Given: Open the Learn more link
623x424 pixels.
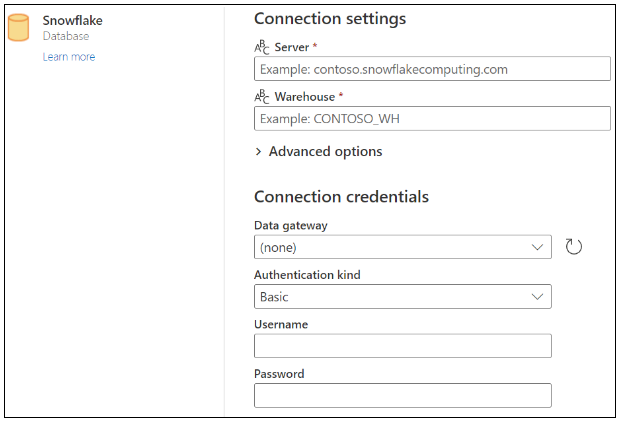Looking at the screenshot, I should coord(69,57).
